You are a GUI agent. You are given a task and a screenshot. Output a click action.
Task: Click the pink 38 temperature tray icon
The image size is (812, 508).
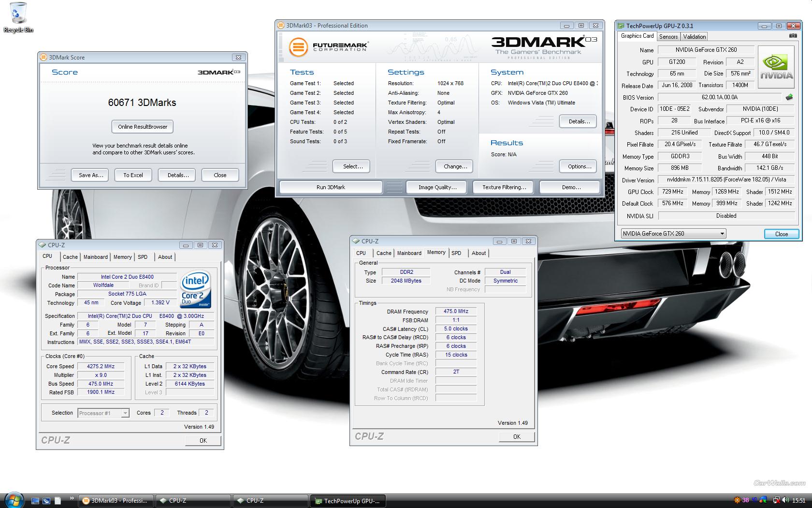pyautogui.click(x=745, y=500)
